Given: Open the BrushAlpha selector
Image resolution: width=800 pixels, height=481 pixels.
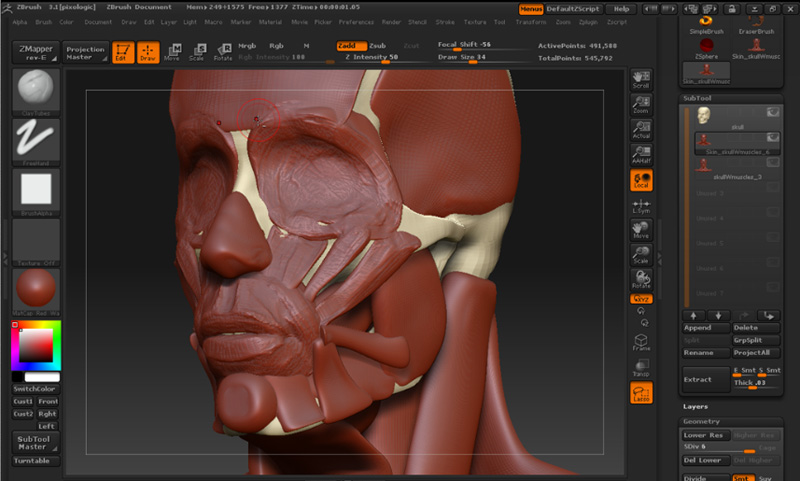Looking at the screenshot, I should pos(36,192).
